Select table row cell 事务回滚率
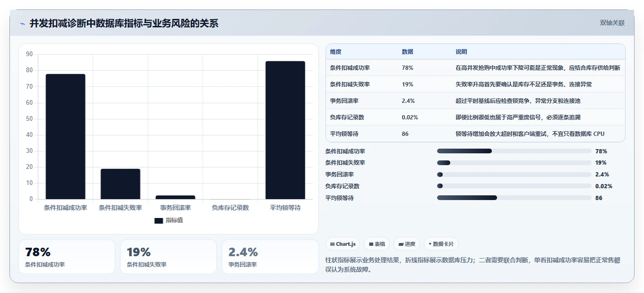The width and height of the screenshot is (644, 293). [x=344, y=101]
